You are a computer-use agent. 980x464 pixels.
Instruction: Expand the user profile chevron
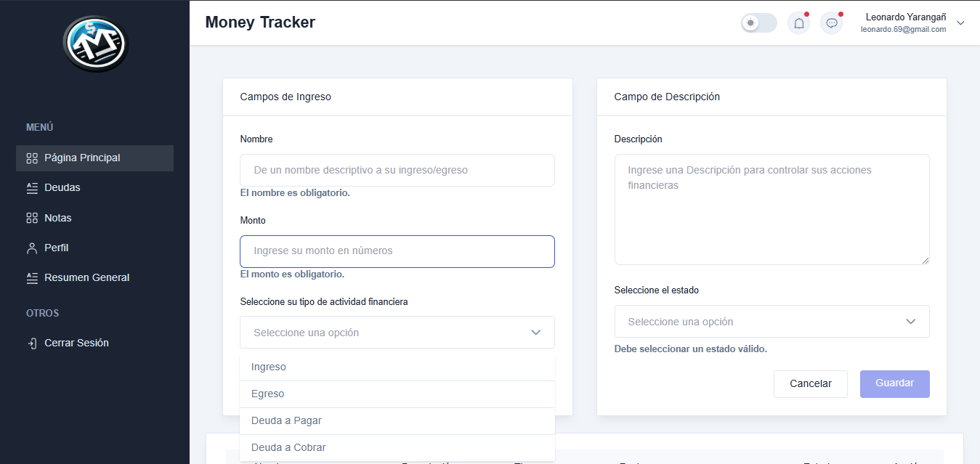[960, 23]
